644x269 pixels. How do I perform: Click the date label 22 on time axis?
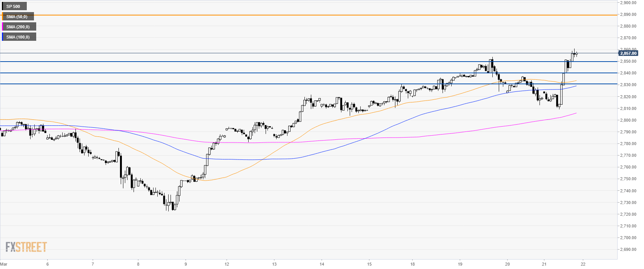point(583,264)
